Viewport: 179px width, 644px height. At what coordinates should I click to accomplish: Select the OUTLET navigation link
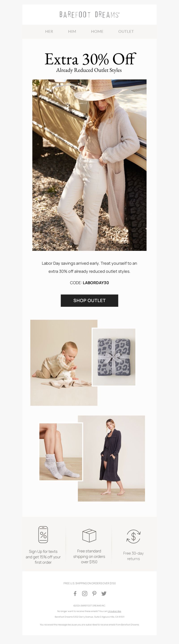126,32
